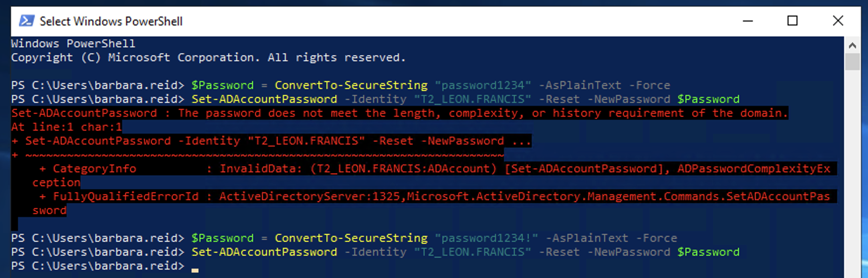Viewport: 868px width, 278px height.
Task: Click the vertical scrollbar thumb
Action: coord(853,62)
